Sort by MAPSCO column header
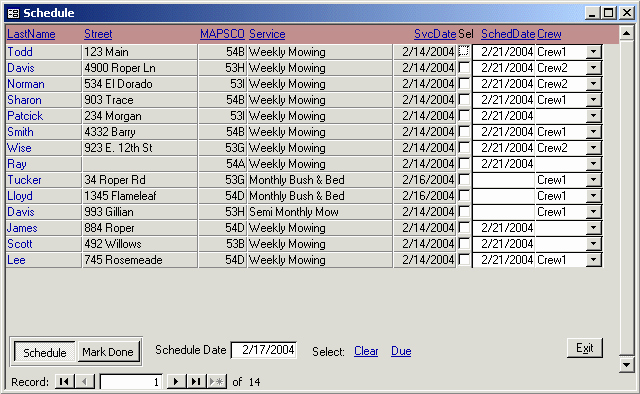 222,34
